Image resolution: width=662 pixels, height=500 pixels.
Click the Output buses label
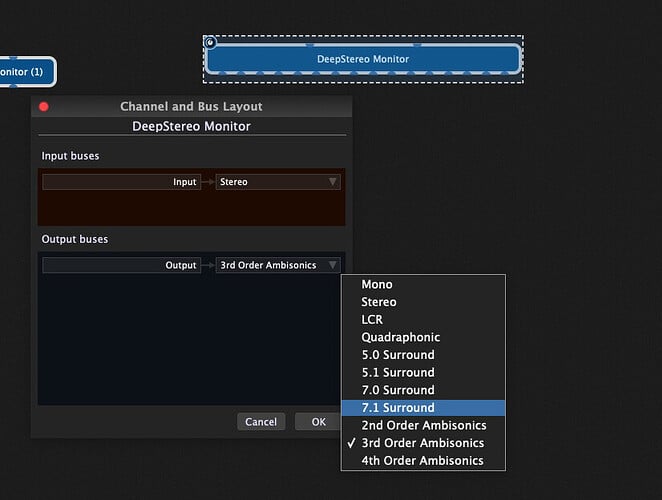75,239
